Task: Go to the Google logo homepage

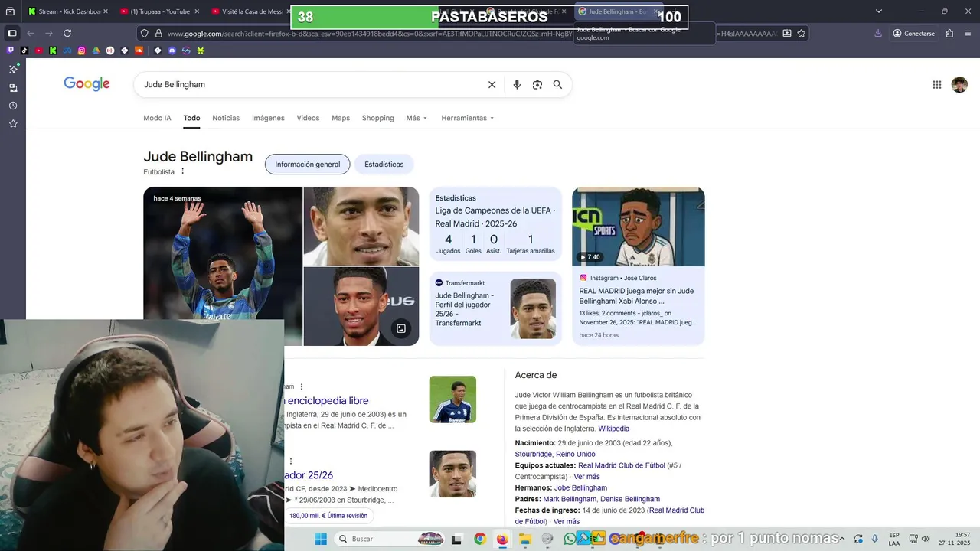Action: point(87,84)
